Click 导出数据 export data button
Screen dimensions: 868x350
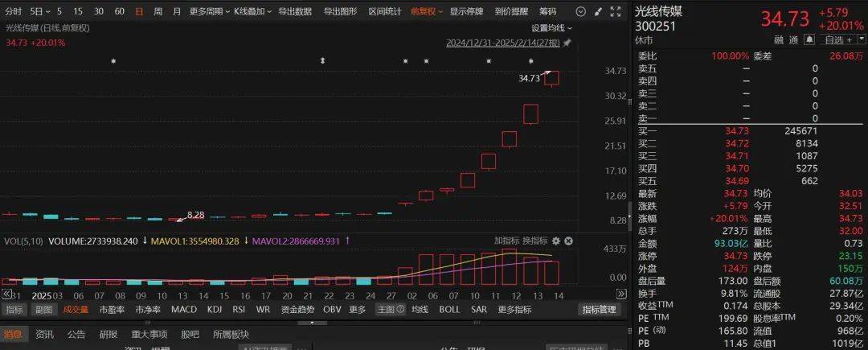pyautogui.click(x=295, y=11)
